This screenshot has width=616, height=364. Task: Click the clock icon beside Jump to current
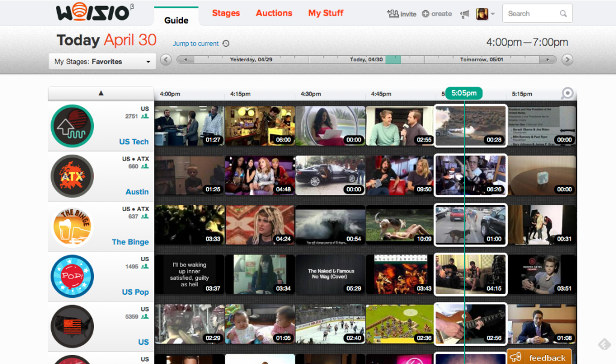tap(226, 43)
